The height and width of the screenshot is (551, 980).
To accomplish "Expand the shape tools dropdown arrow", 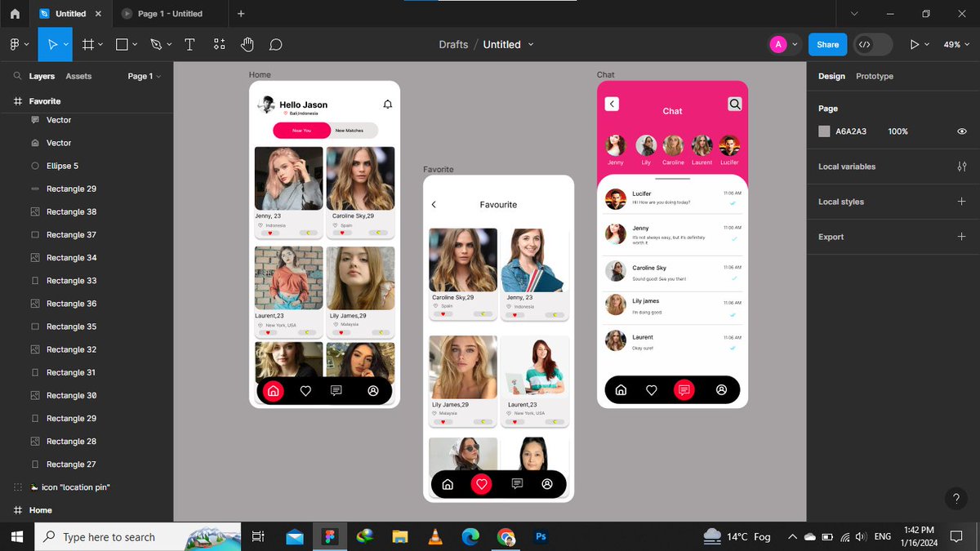I will click(136, 45).
